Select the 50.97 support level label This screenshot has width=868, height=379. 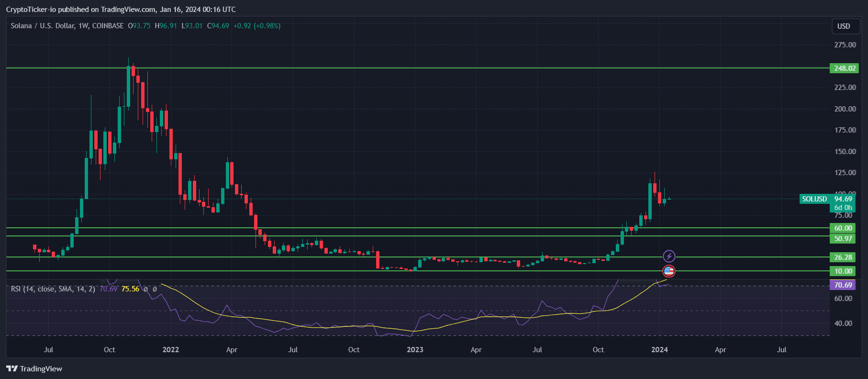(843, 239)
